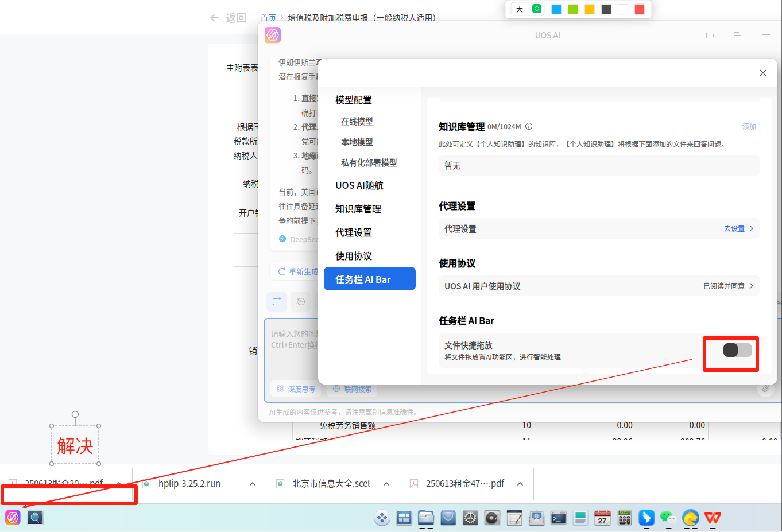Viewport: 782px width, 532px height.
Task: Open the search magnifier in the taskbar
Action: pyautogui.click(x=35, y=518)
